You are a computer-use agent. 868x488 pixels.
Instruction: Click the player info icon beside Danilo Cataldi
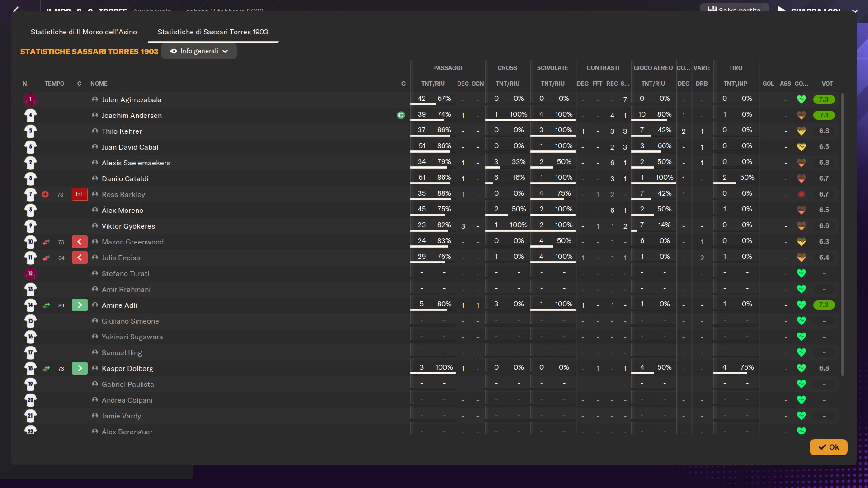click(95, 178)
